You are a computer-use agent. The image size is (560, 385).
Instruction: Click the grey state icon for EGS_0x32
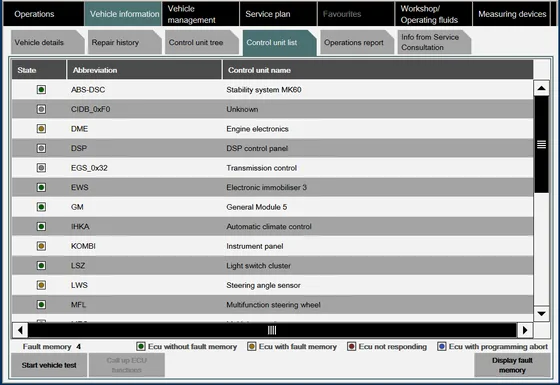point(41,168)
